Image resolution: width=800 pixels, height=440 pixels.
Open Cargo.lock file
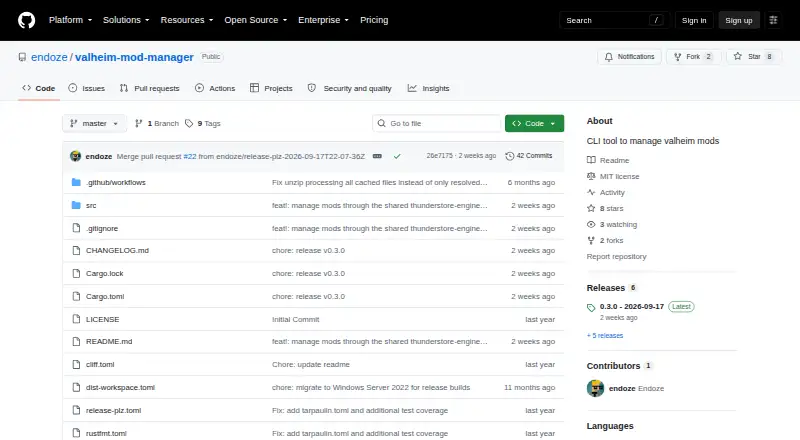pos(105,274)
